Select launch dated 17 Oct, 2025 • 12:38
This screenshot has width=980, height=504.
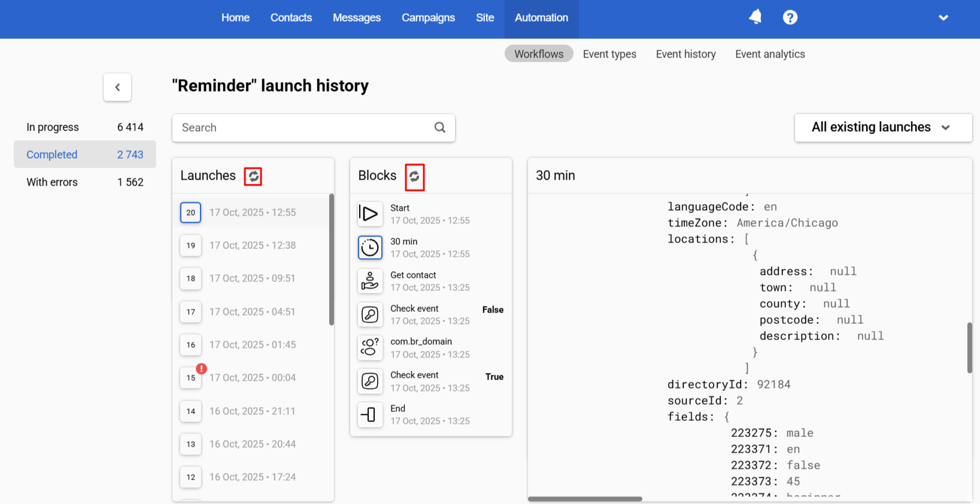click(253, 245)
